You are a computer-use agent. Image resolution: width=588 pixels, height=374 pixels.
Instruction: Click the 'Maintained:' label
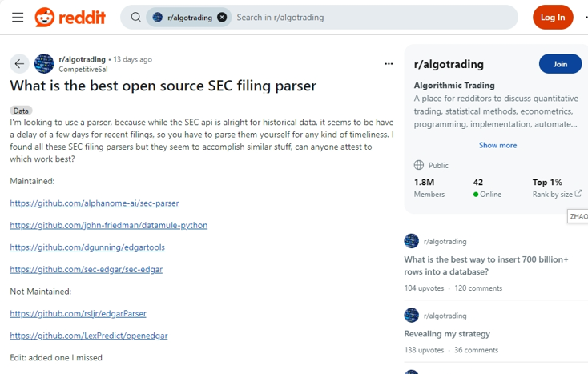(32, 181)
